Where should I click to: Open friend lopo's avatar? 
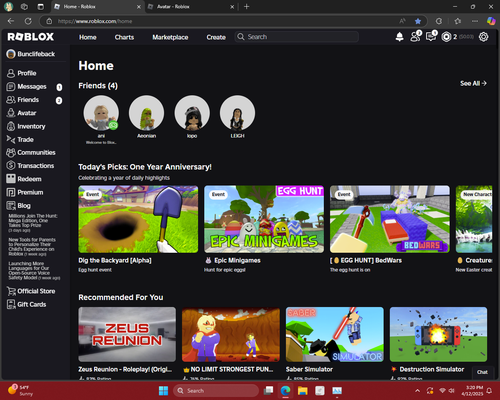192,113
